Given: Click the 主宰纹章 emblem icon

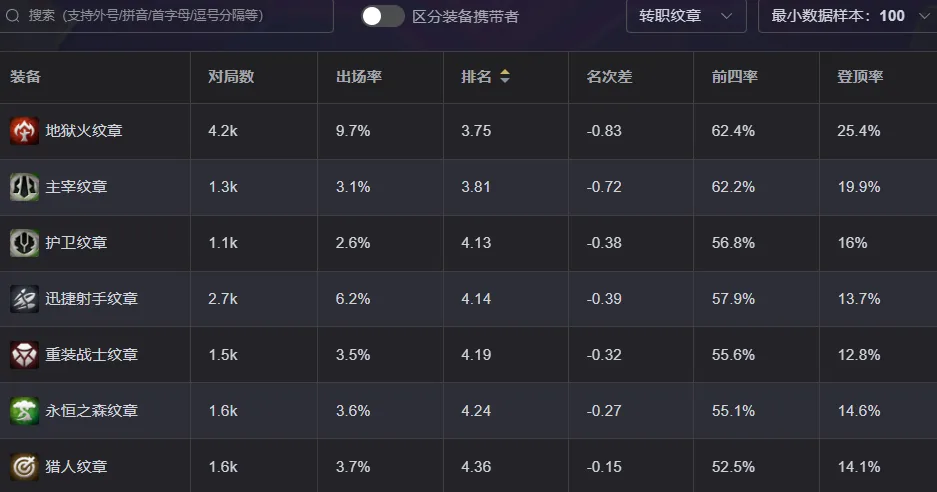Looking at the screenshot, I should pyautogui.click(x=25, y=187).
